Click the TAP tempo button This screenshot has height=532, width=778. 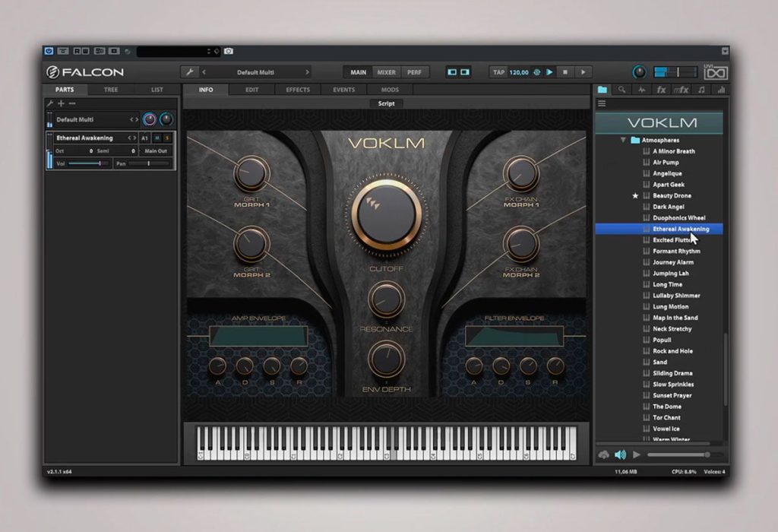coord(498,72)
